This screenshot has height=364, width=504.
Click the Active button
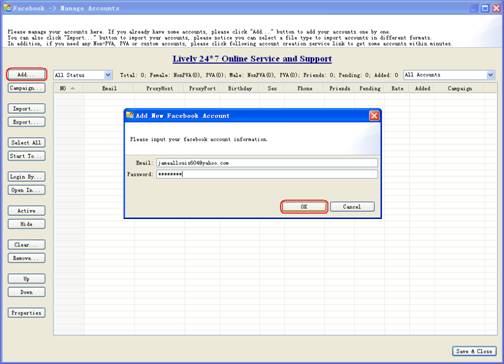(x=26, y=211)
